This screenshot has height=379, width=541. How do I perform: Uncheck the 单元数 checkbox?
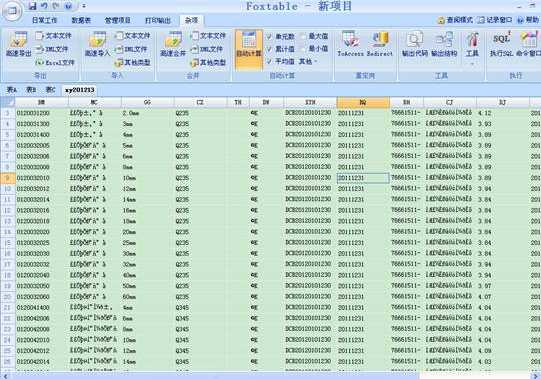269,36
